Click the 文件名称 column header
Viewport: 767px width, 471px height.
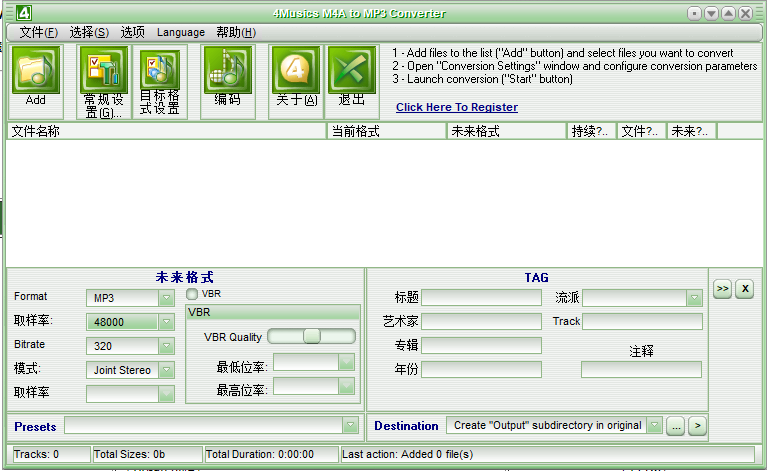coord(165,131)
